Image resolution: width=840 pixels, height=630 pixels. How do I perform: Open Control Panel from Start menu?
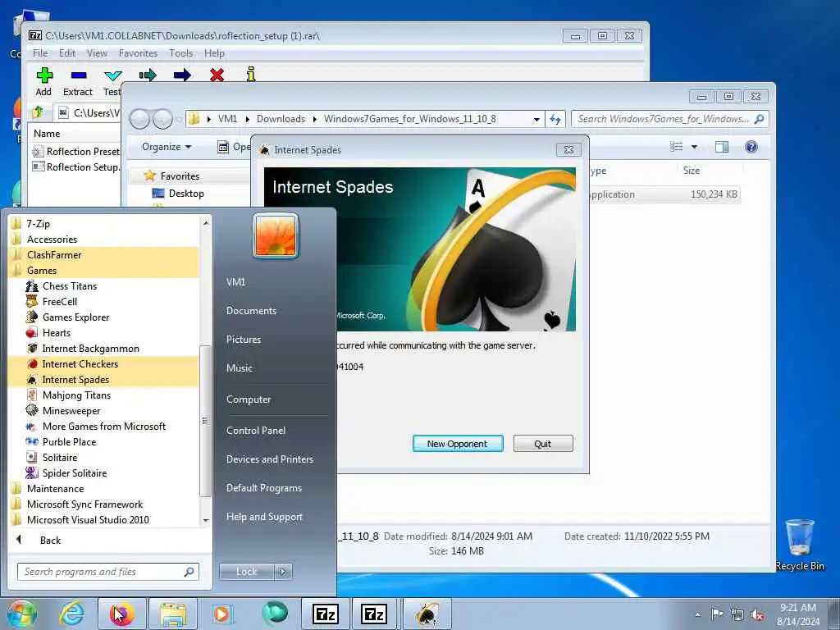(x=256, y=430)
